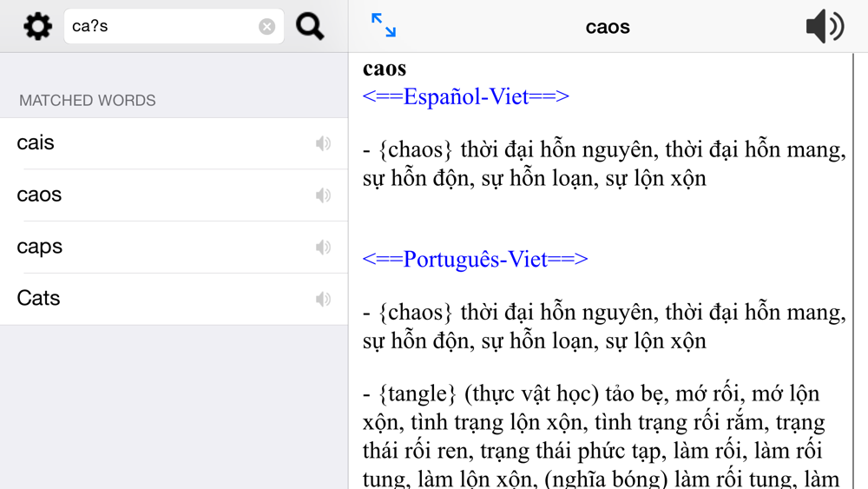Click the magnifying glass search icon
Screen dimensions: 868x489
310,26
